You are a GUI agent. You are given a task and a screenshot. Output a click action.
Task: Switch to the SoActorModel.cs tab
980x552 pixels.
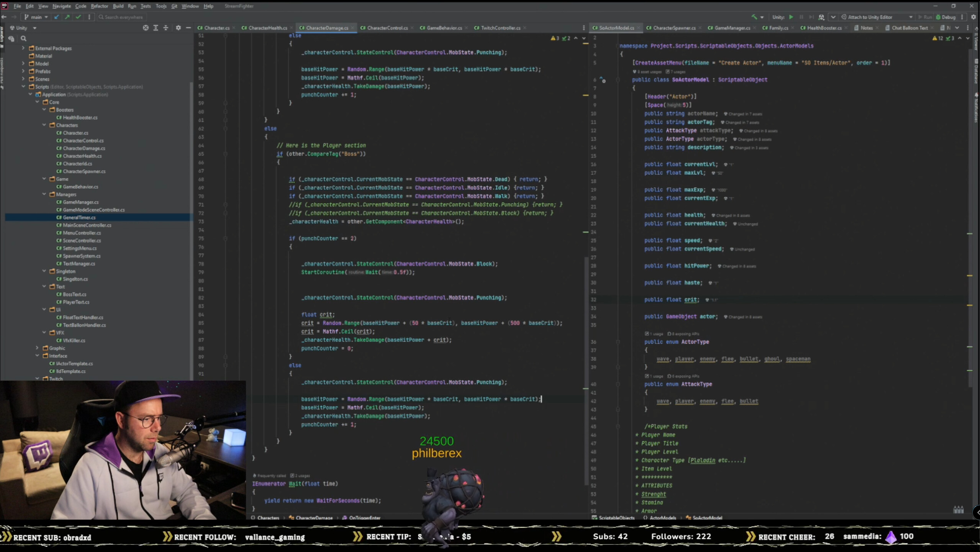click(615, 28)
